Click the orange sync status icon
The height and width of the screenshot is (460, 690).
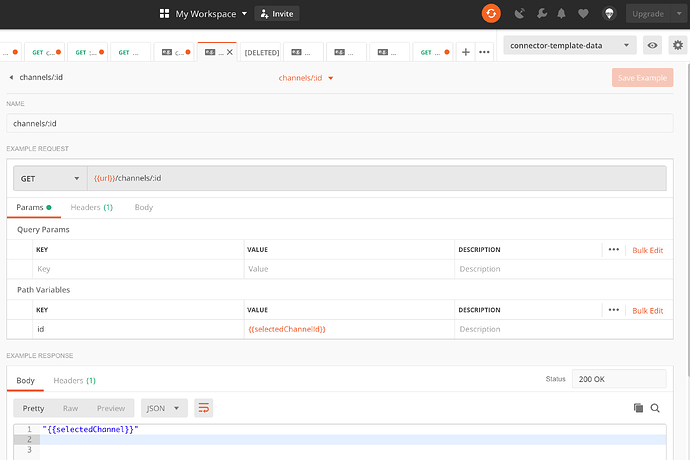coord(491,13)
